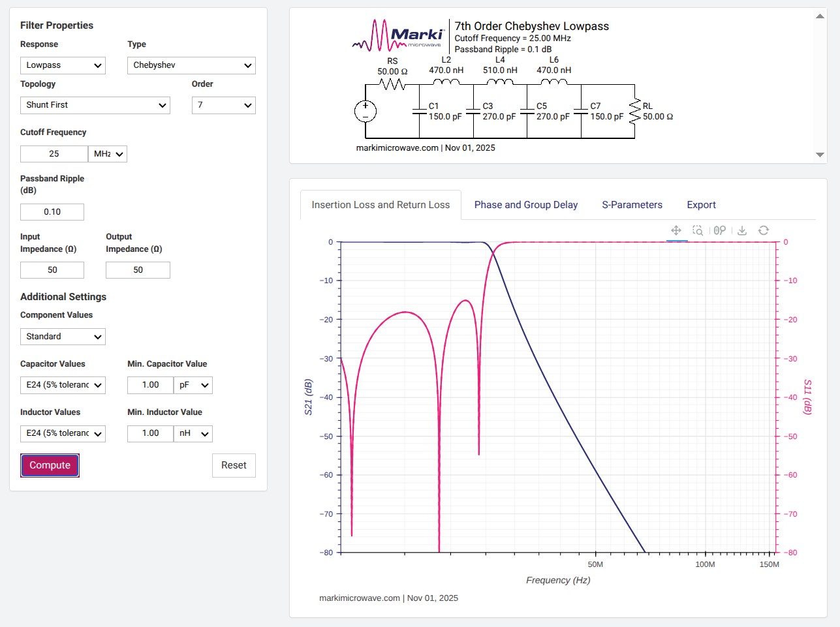Screen dimensions: 840x627
Task: Activate the pan tool on the plot toolbar
Action: pyautogui.click(x=676, y=230)
